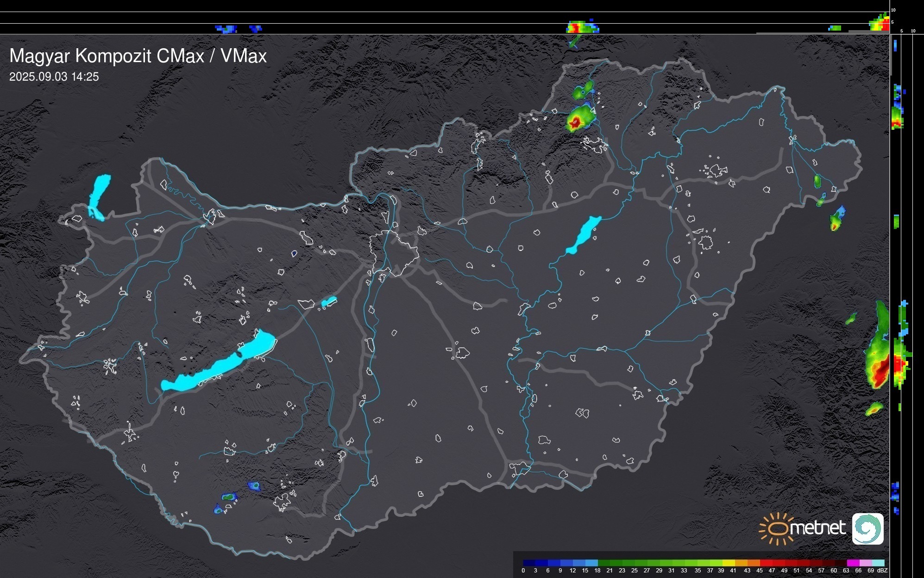Click the red echo in the right VMax strip

(x=898, y=365)
